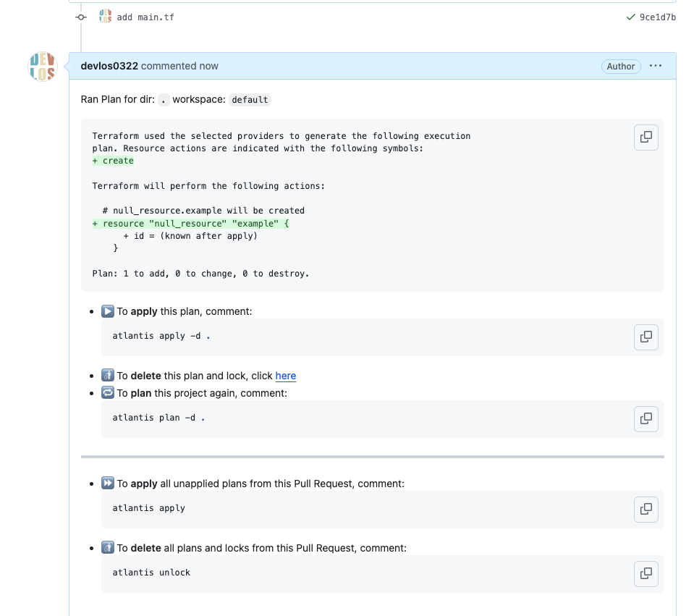Open the comment options three-dot menu
This screenshot has width=686, height=616.
pos(656,66)
